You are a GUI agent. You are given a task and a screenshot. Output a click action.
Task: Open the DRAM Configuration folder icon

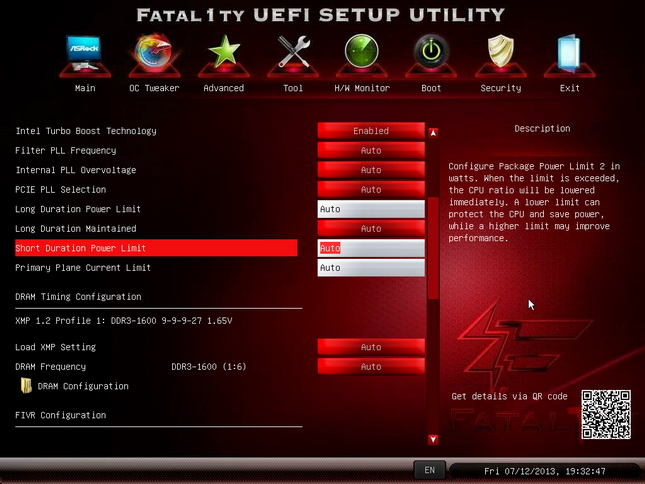pos(26,386)
